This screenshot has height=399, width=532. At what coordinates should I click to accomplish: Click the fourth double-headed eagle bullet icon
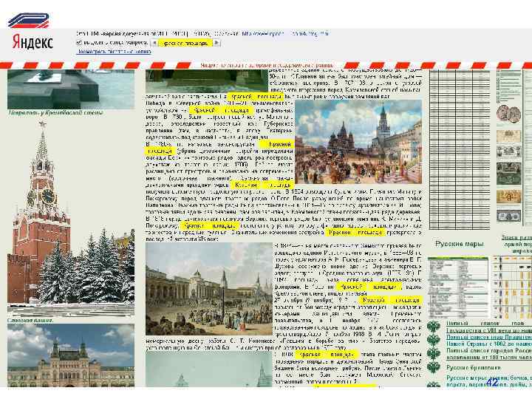pos(434,368)
